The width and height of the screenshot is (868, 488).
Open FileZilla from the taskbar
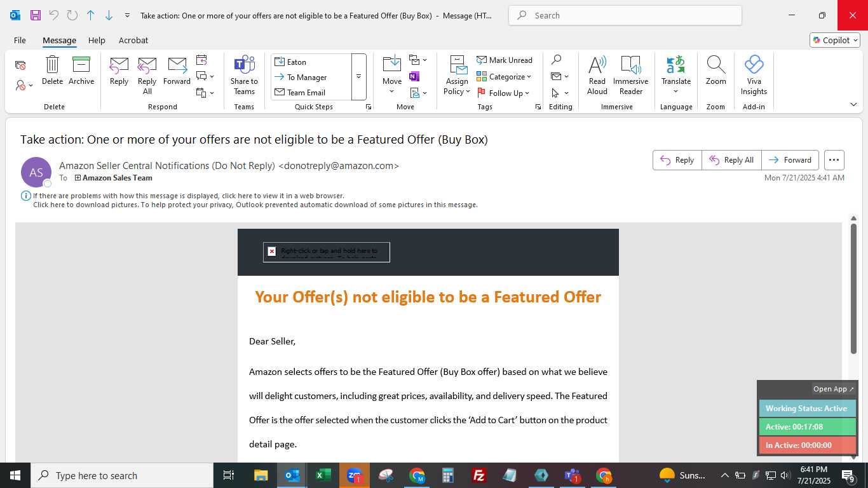point(479,475)
